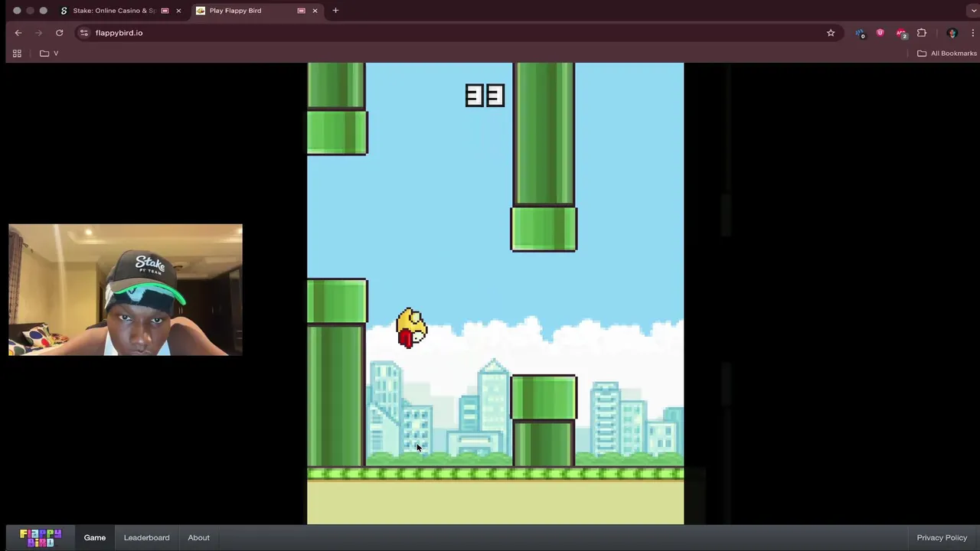Click the browser forward arrow
The width and height of the screenshot is (980, 551).
[x=38, y=33]
